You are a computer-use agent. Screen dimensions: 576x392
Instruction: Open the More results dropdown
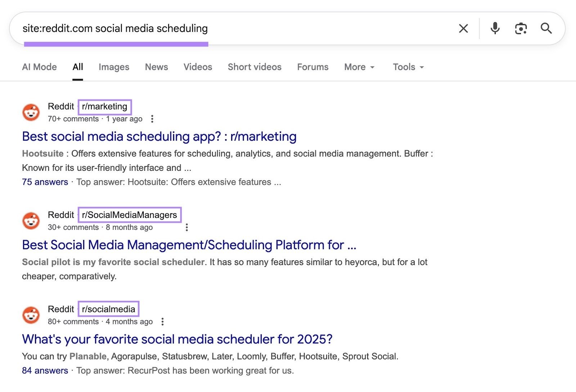tap(359, 67)
